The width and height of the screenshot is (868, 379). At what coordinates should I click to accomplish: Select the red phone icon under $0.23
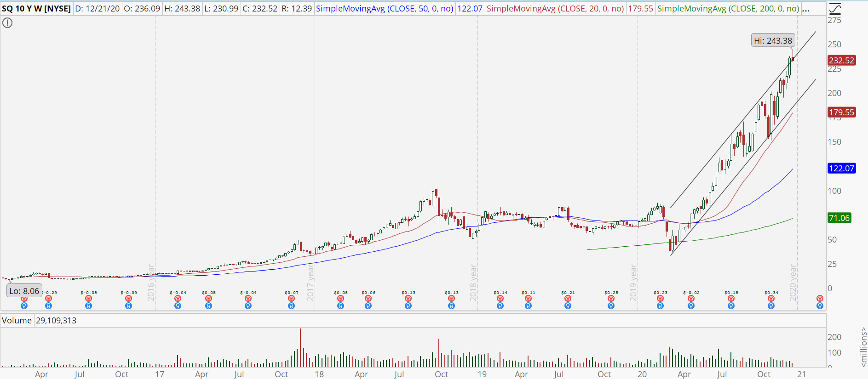[x=660, y=299]
